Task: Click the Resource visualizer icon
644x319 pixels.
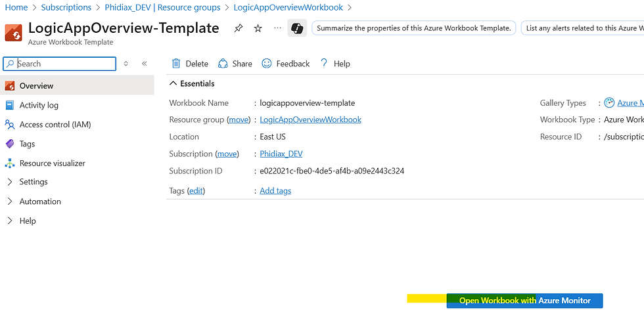Action: point(10,163)
